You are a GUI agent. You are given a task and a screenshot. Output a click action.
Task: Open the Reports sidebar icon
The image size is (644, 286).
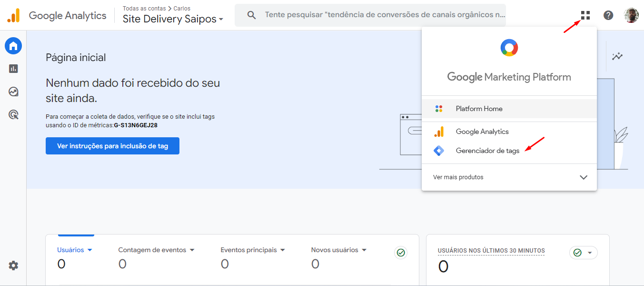pos(13,69)
